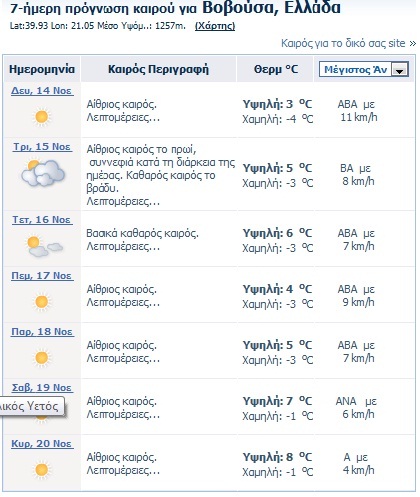
Task: Open the Παρ, 18 Νοε date link
Action: 42,332
